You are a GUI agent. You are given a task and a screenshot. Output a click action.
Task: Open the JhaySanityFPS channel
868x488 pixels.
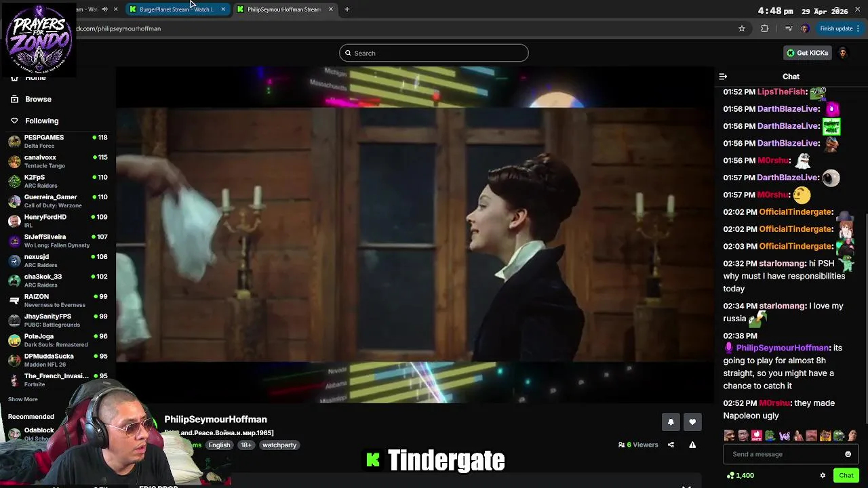pos(58,320)
